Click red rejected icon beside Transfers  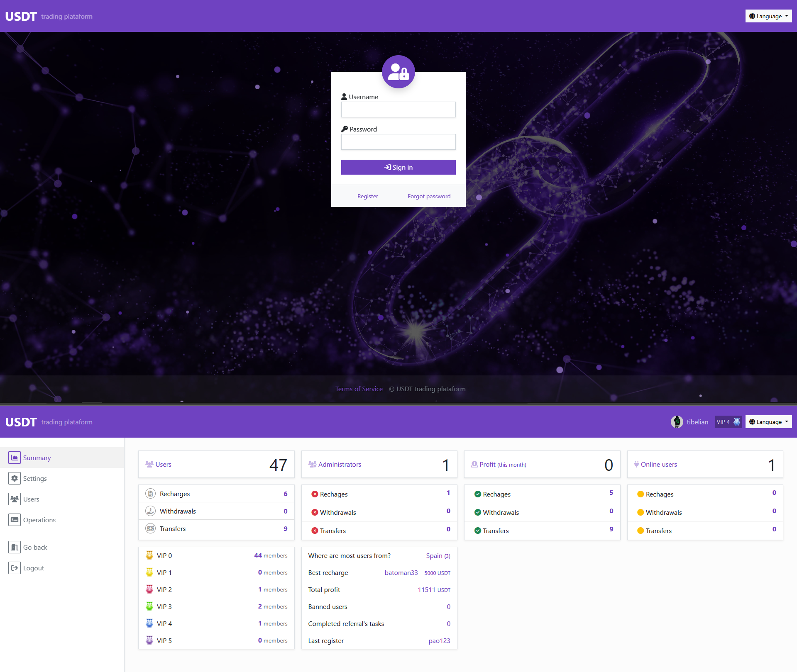click(x=315, y=531)
